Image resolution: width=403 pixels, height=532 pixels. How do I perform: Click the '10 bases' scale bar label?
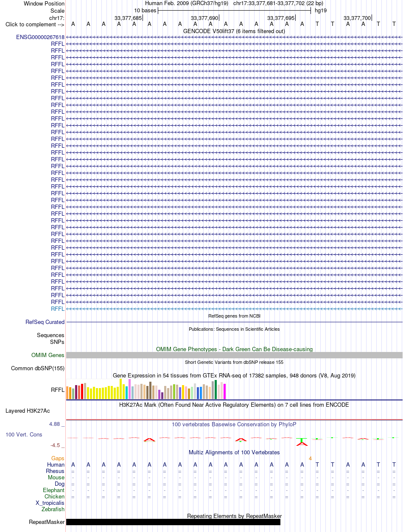[x=145, y=11]
